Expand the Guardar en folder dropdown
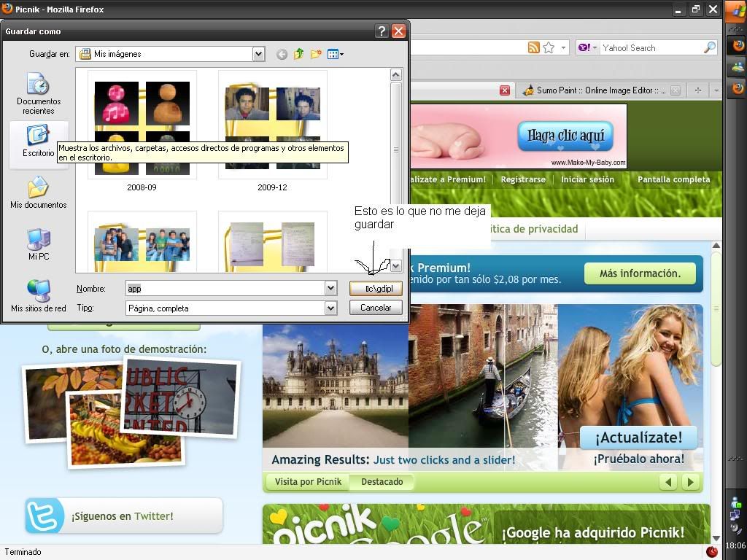747x560 pixels. 258,54
